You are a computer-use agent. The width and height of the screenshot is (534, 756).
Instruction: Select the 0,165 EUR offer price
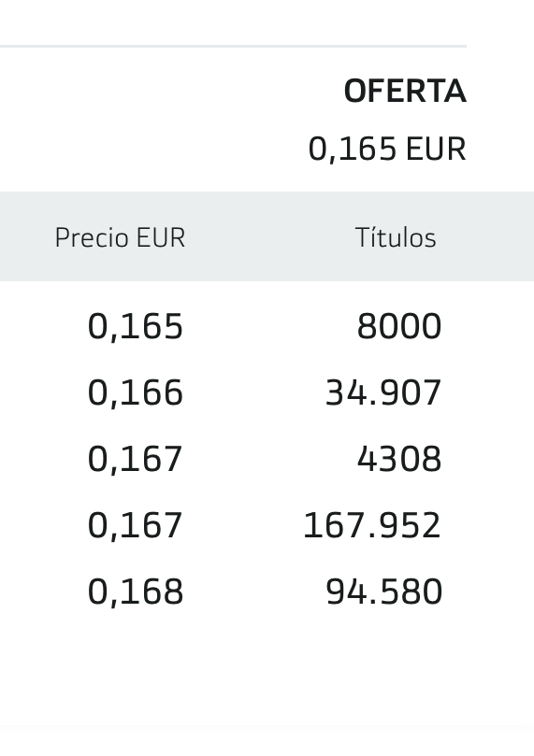pos(387,149)
